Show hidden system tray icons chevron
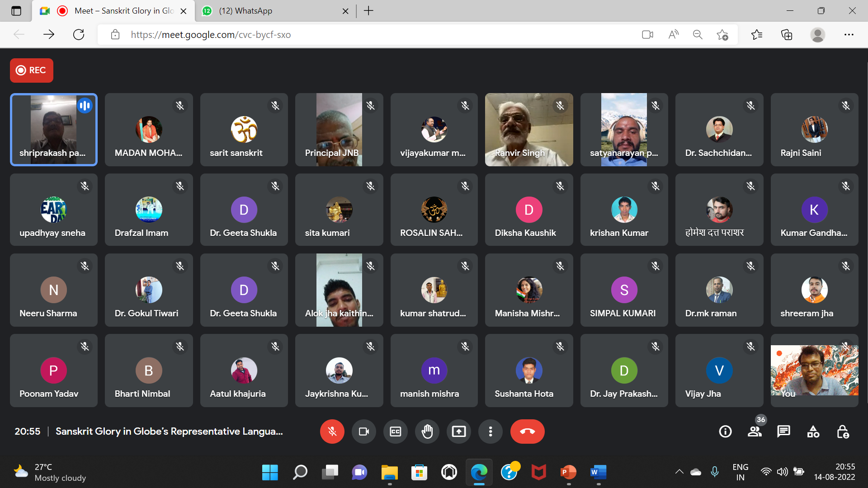This screenshot has width=868, height=488. click(679, 472)
